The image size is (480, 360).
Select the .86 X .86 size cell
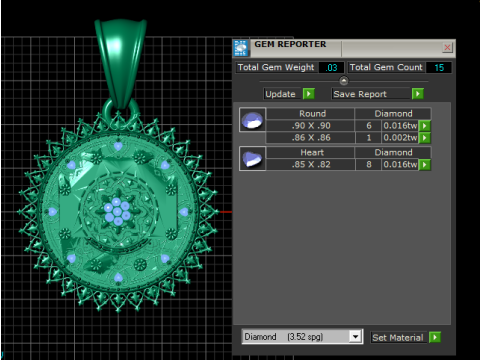coord(311,138)
